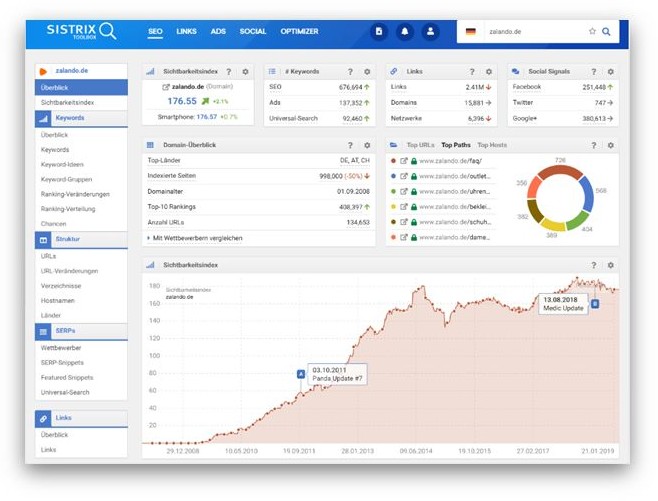This screenshot has height=501, width=658.
Task: Open Featured Snippets sidebar link
Action: tap(68, 377)
